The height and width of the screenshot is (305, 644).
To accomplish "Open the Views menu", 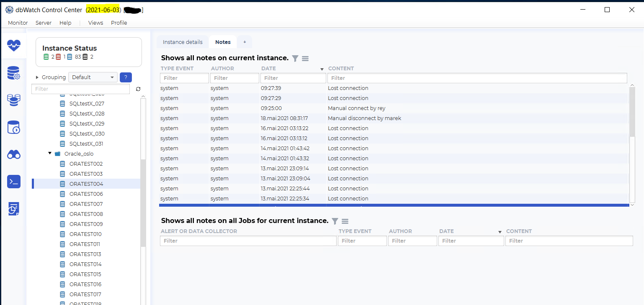I will pos(95,23).
